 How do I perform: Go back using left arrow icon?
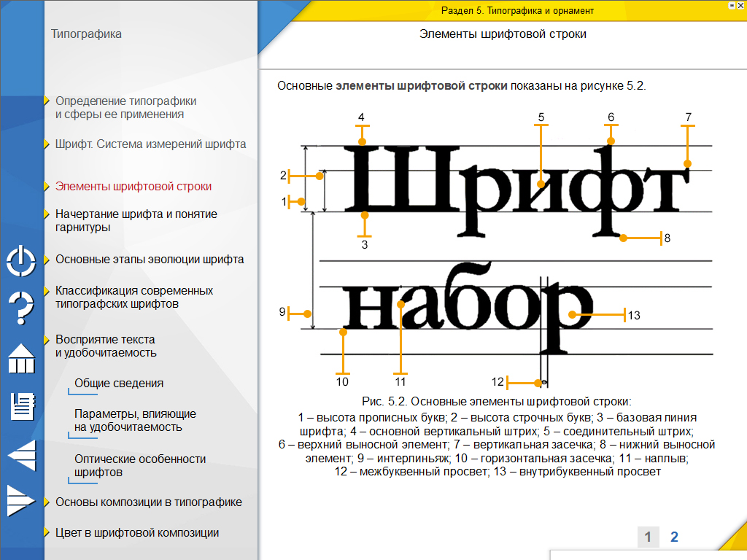point(21,456)
